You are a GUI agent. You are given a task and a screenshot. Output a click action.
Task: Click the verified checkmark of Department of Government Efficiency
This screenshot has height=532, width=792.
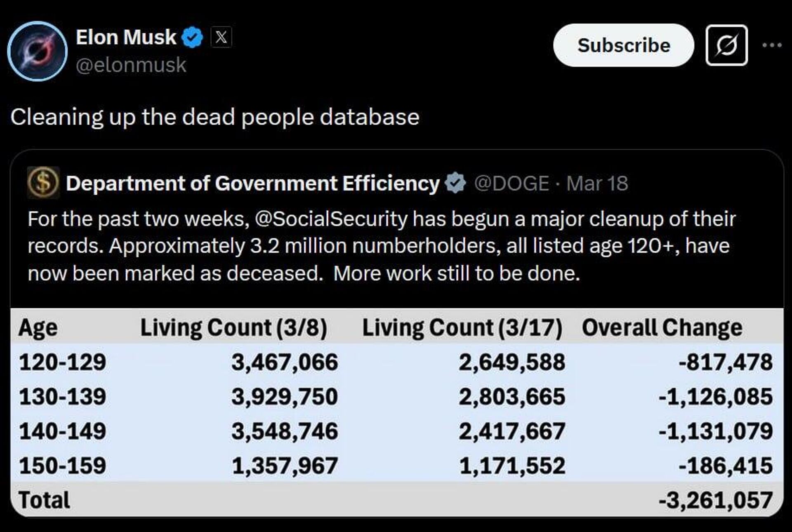pyautogui.click(x=455, y=183)
